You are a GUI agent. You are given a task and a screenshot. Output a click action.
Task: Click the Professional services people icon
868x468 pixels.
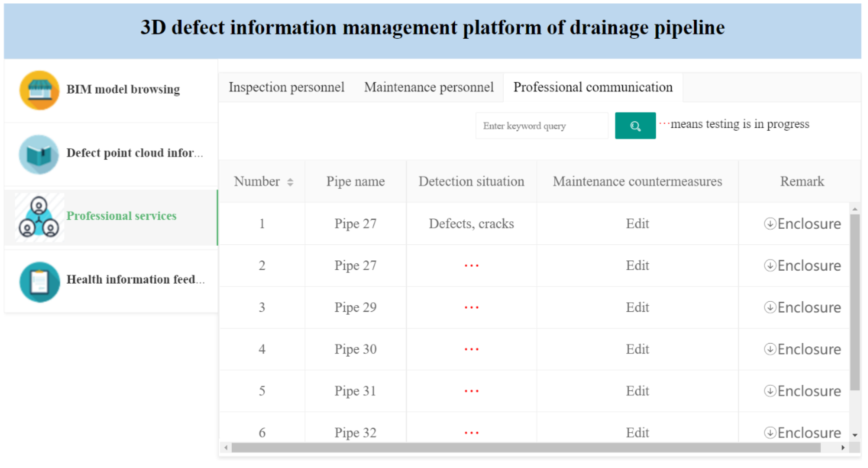39,217
